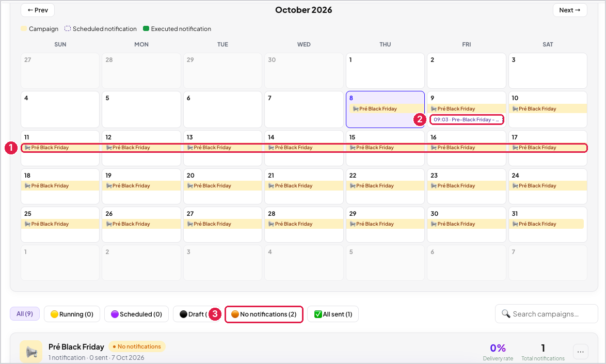Open the Pré Black Friday campaign title

tap(76, 346)
